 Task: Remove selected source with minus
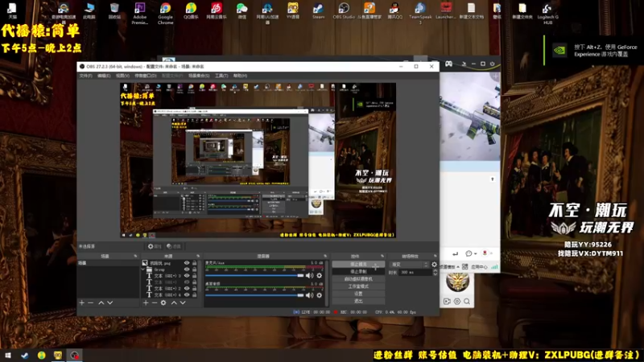155,302
